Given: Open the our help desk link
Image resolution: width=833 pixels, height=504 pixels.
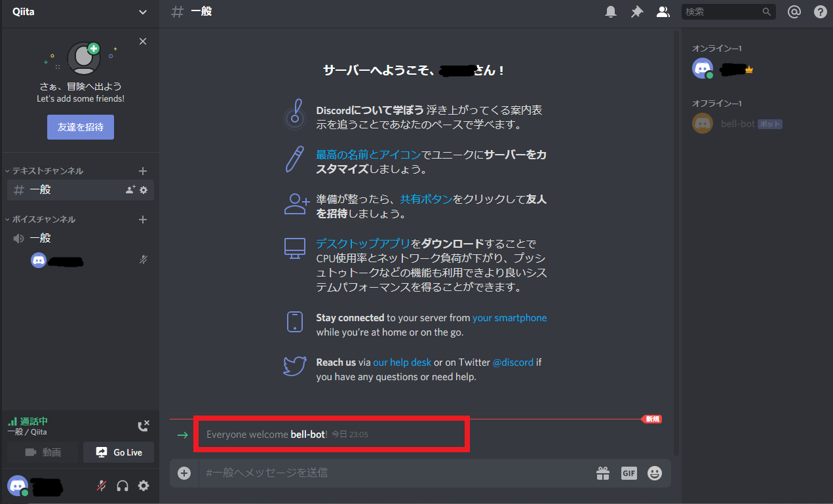Looking at the screenshot, I should (x=402, y=362).
